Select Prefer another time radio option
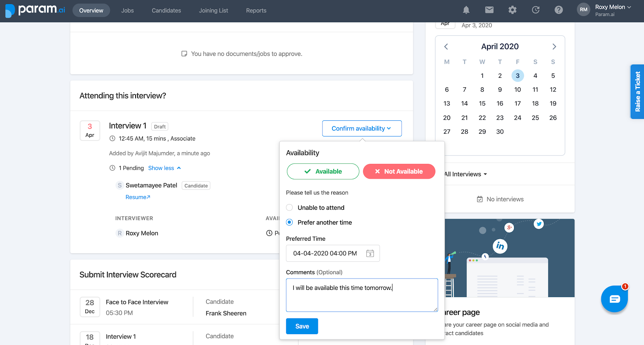 [289, 222]
